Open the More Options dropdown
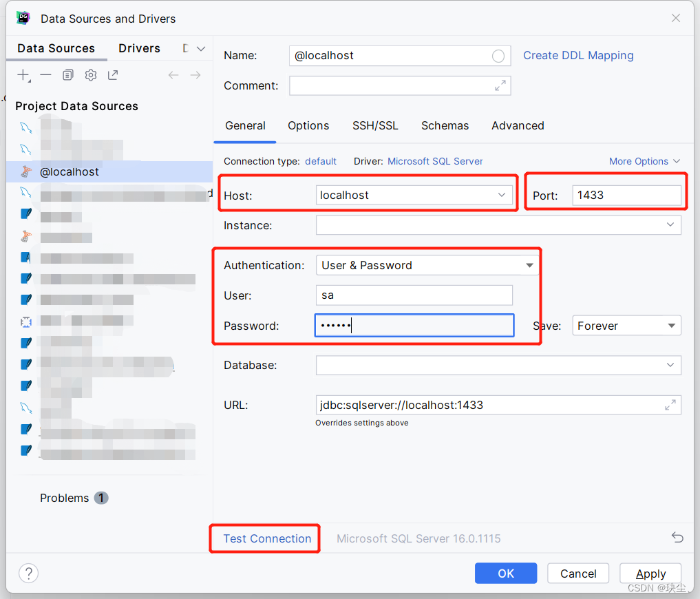700x599 pixels. (x=644, y=160)
